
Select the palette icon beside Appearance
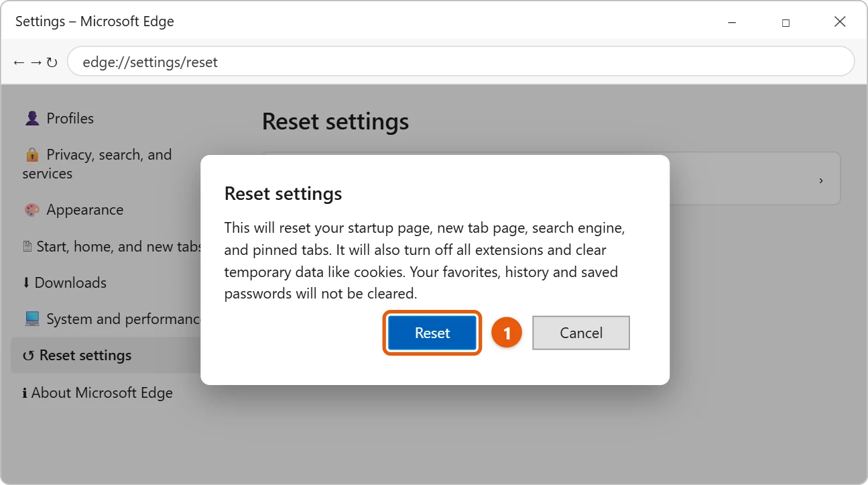(x=32, y=210)
